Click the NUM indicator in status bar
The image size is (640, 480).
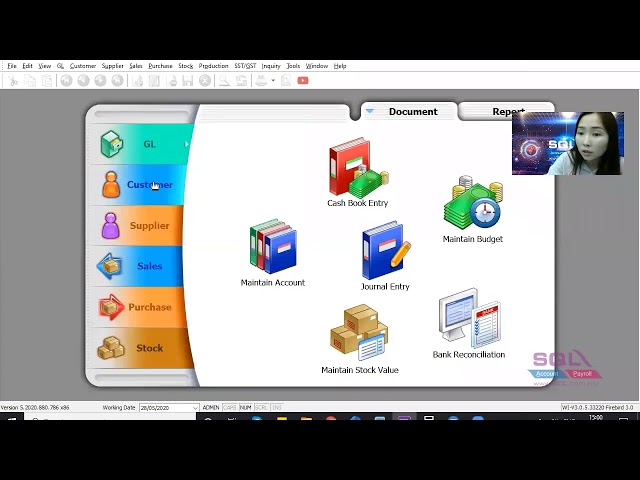245,407
